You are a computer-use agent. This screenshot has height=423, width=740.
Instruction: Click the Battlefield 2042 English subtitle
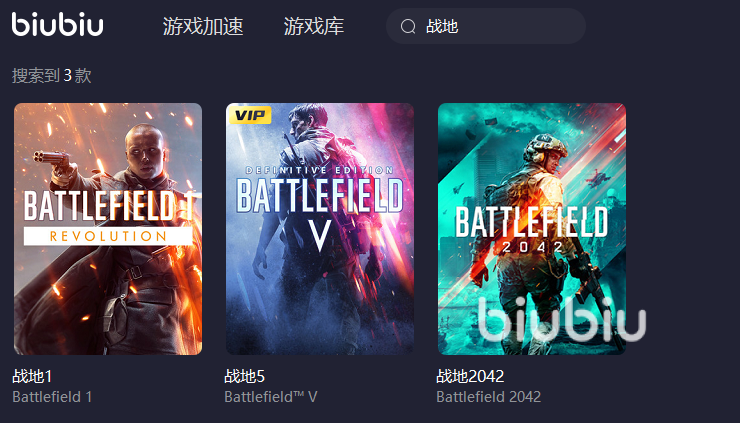tap(488, 397)
